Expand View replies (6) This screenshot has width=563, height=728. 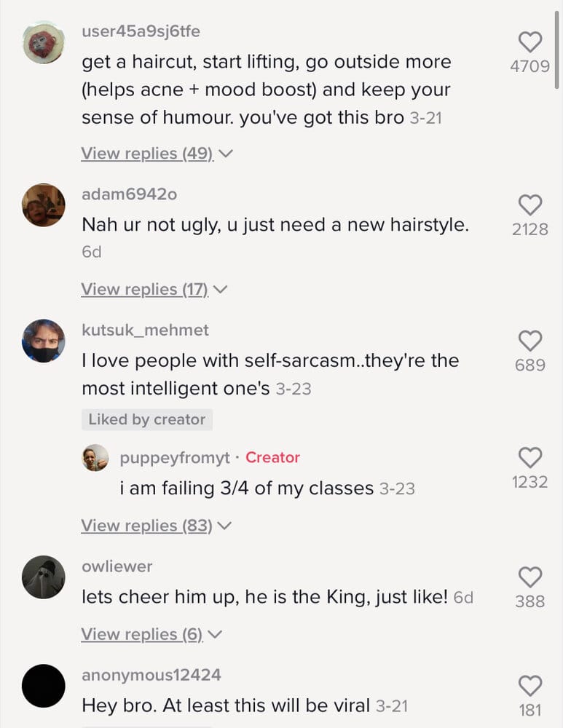[x=151, y=634]
